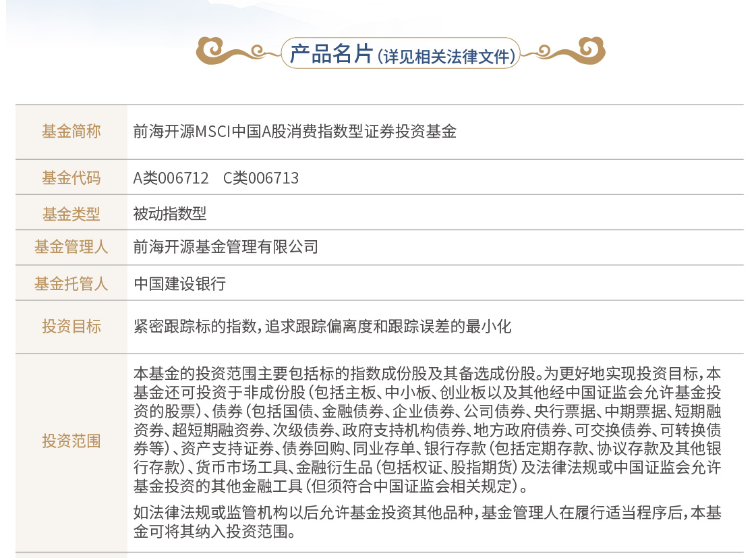This screenshot has width=756, height=558.
Task: Click the 紧密跟踪标的指数 investment objective text
Action: [322, 327]
